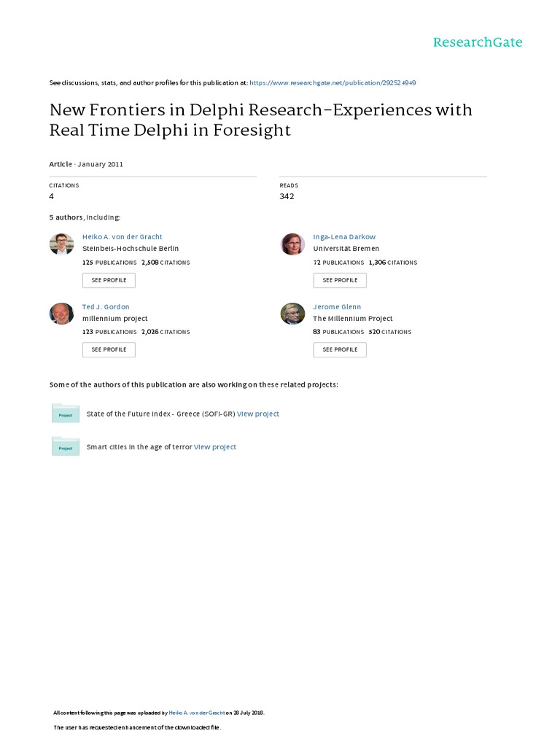Open View project link for SOFI-GR
The height and width of the screenshot is (747, 560).
pos(258,414)
